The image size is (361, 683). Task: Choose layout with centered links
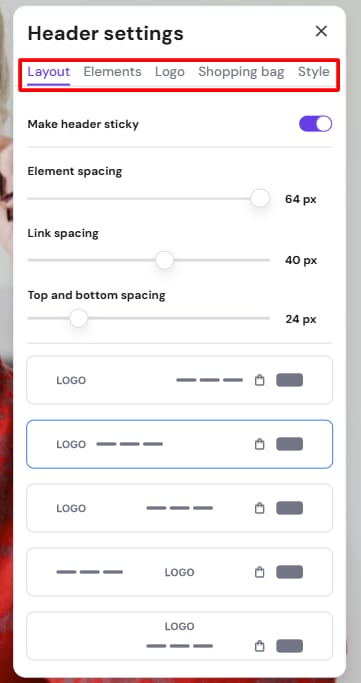click(179, 508)
